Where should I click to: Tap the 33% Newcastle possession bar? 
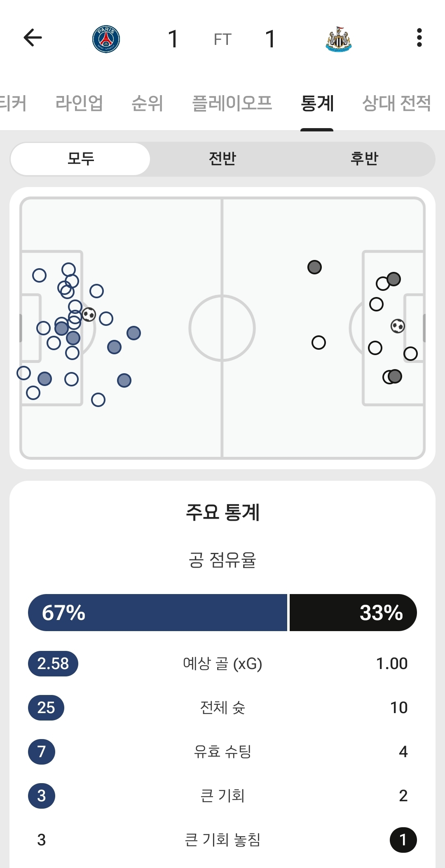tap(353, 613)
